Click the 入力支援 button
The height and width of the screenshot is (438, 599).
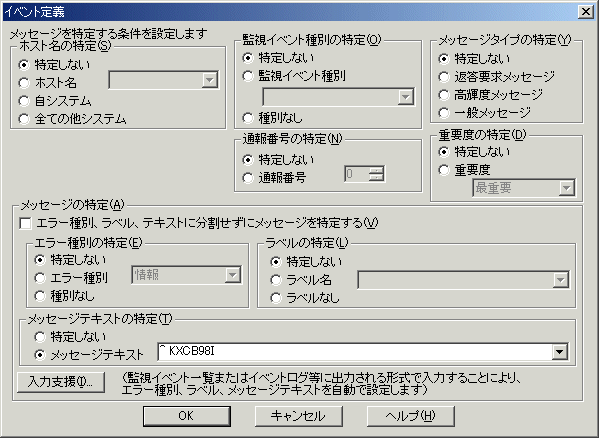(x=61, y=382)
